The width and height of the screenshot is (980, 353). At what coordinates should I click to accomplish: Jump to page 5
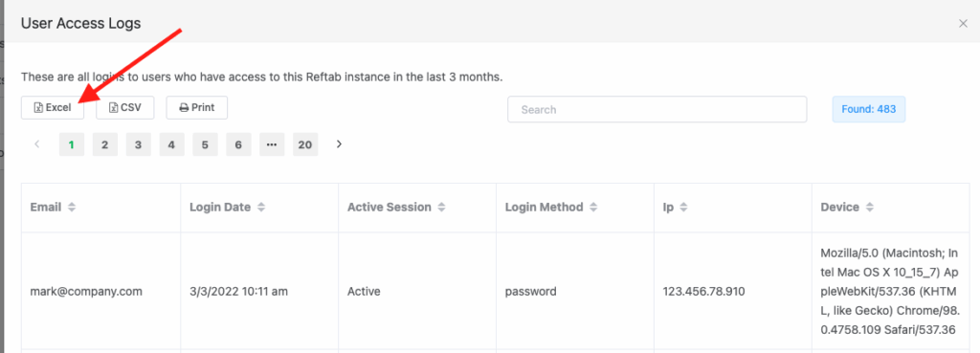[205, 144]
